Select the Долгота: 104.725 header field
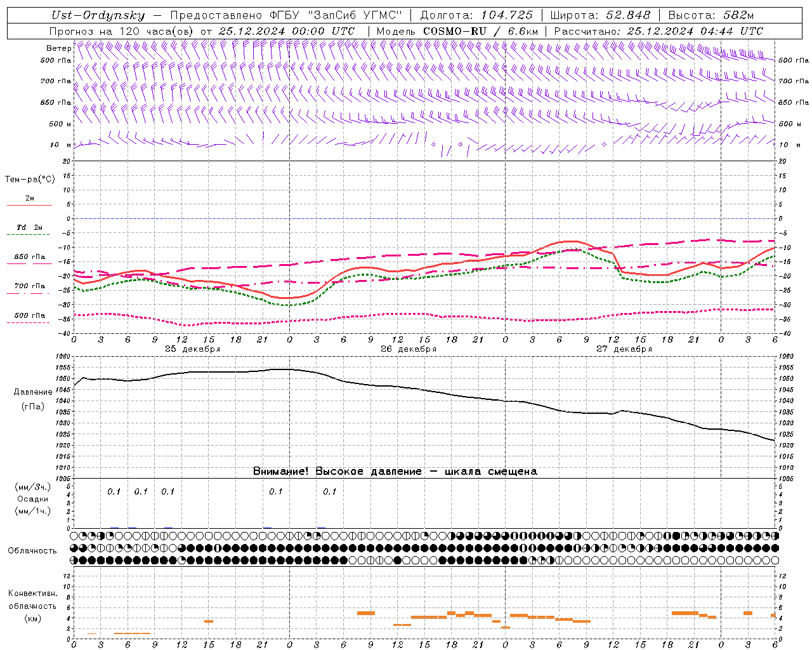 point(476,16)
